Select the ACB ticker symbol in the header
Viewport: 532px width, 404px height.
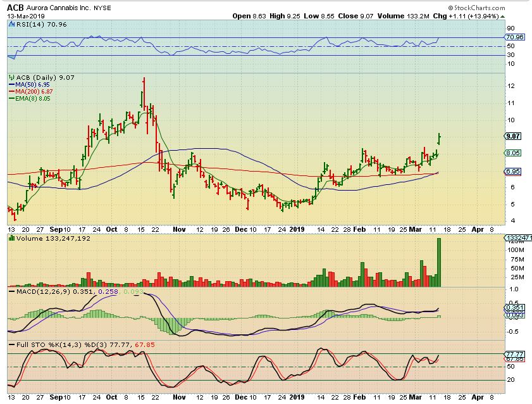coord(16,8)
